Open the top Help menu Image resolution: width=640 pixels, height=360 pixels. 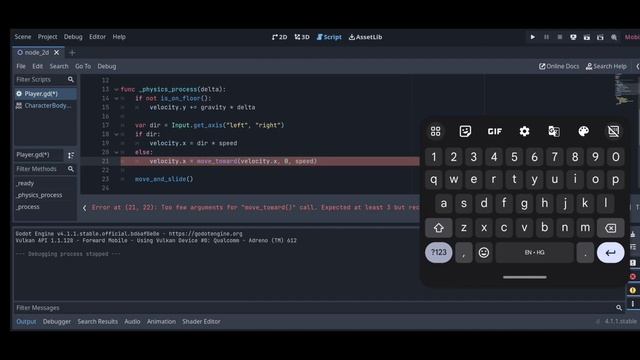coord(119,37)
